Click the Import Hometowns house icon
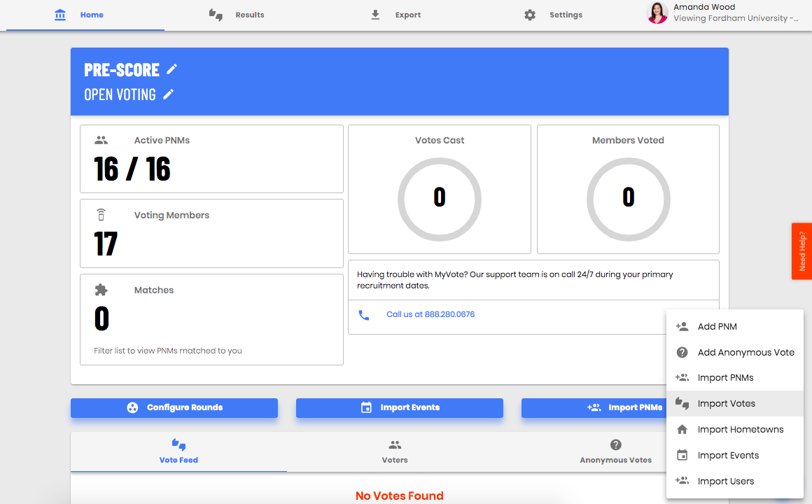This screenshot has width=812, height=504. pyautogui.click(x=682, y=429)
